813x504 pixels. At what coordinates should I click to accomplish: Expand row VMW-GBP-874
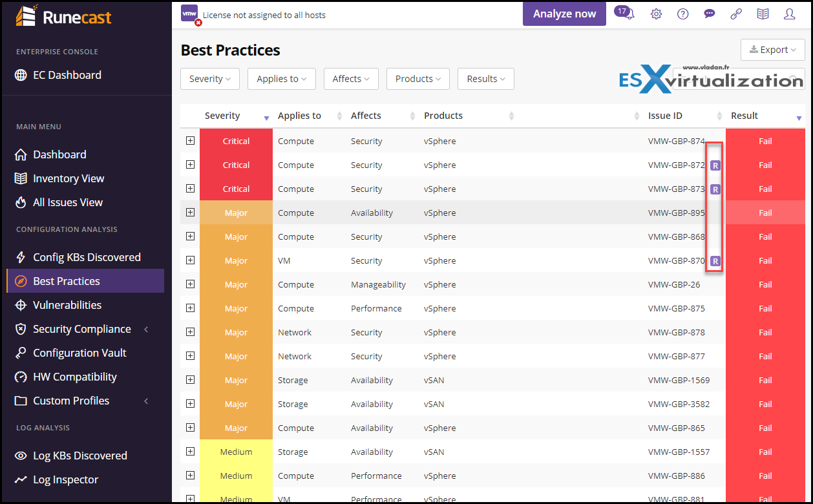[x=190, y=140]
